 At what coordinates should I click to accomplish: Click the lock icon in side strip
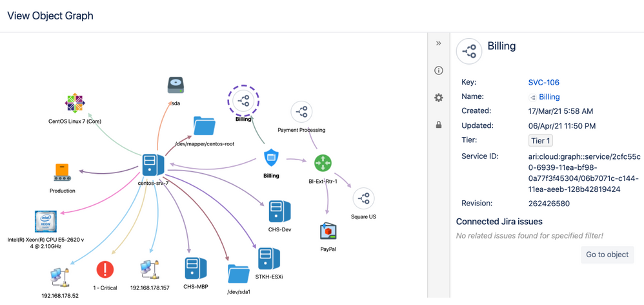[x=439, y=125]
